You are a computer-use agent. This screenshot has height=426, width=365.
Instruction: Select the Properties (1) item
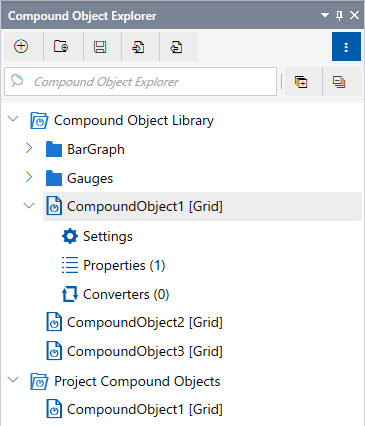pyautogui.click(x=113, y=265)
